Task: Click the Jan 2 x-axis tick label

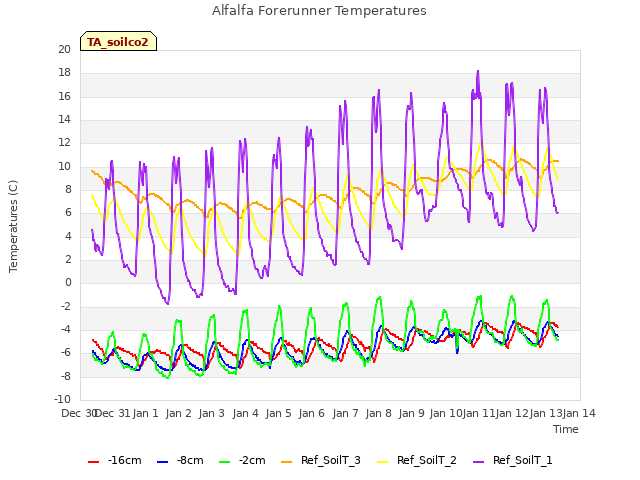Action: click(x=179, y=413)
